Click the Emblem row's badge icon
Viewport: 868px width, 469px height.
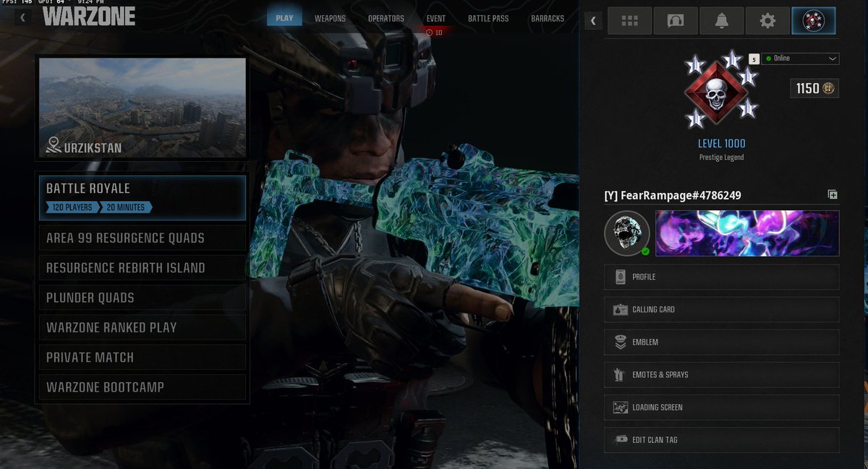(620, 342)
